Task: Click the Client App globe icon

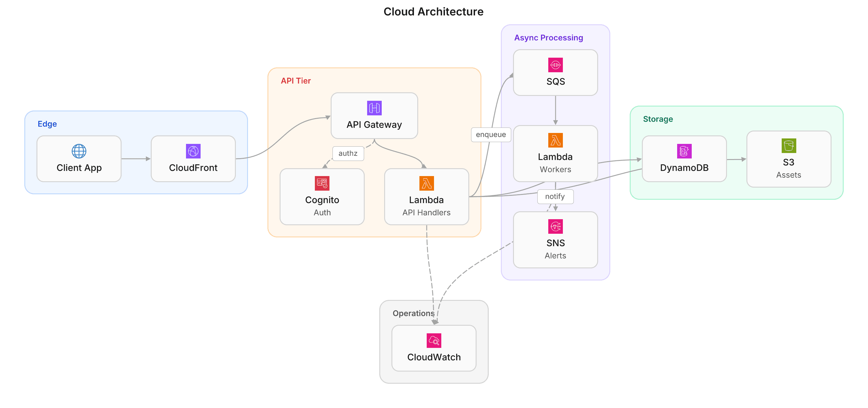Action: pos(79,151)
